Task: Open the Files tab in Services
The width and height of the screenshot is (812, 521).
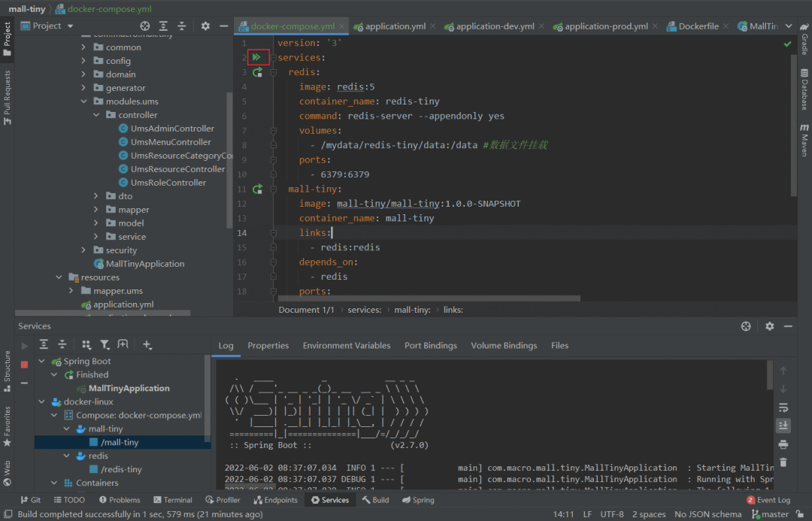Action: (x=560, y=345)
